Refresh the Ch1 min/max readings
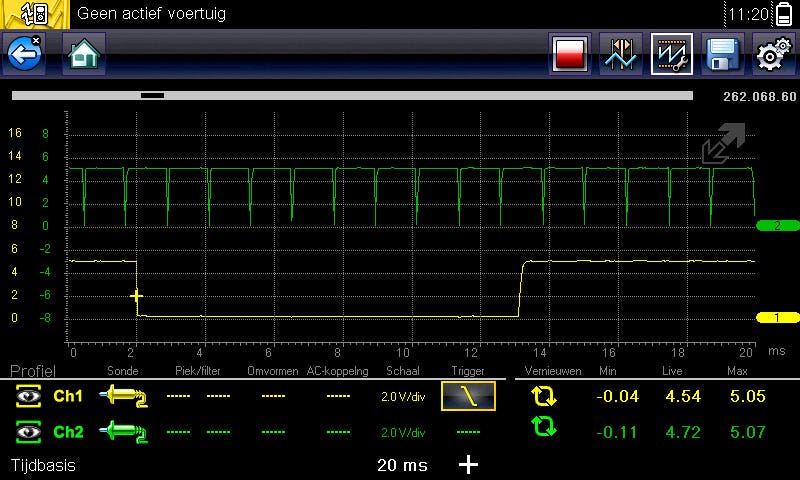Screen dimensions: 800x480 543,397
